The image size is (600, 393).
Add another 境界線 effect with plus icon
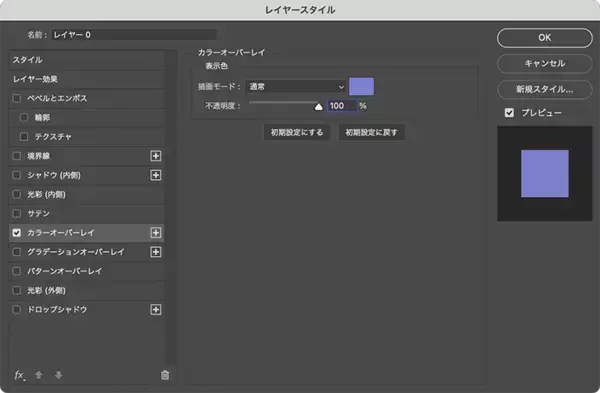[156, 156]
